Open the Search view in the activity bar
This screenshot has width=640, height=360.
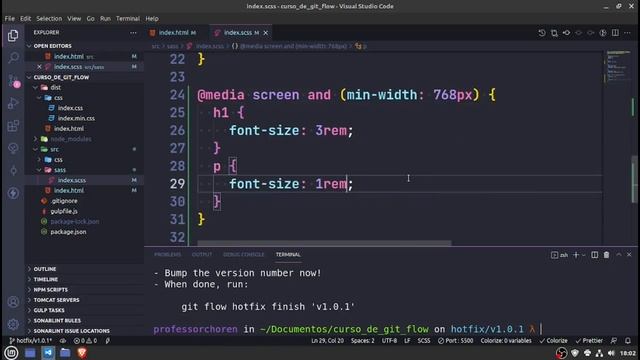click(13, 58)
